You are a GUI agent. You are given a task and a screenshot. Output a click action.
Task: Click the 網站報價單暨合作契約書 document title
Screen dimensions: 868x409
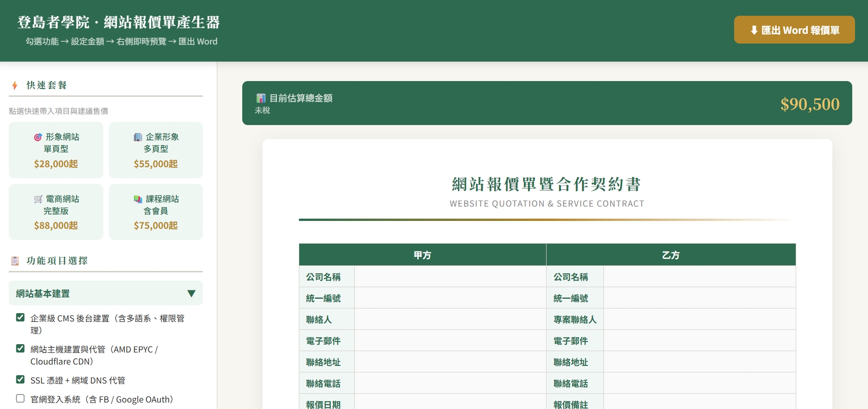(x=547, y=184)
